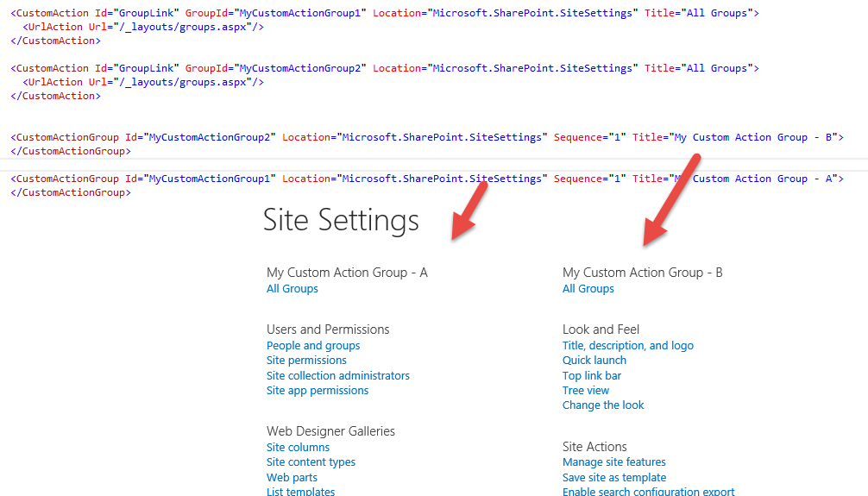Select the Site Settings page heading
This screenshot has width=868, height=496.
[341, 220]
